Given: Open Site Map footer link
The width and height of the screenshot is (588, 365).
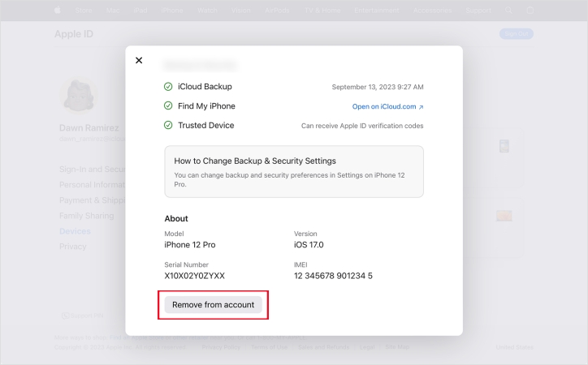Looking at the screenshot, I should pyautogui.click(x=397, y=347).
